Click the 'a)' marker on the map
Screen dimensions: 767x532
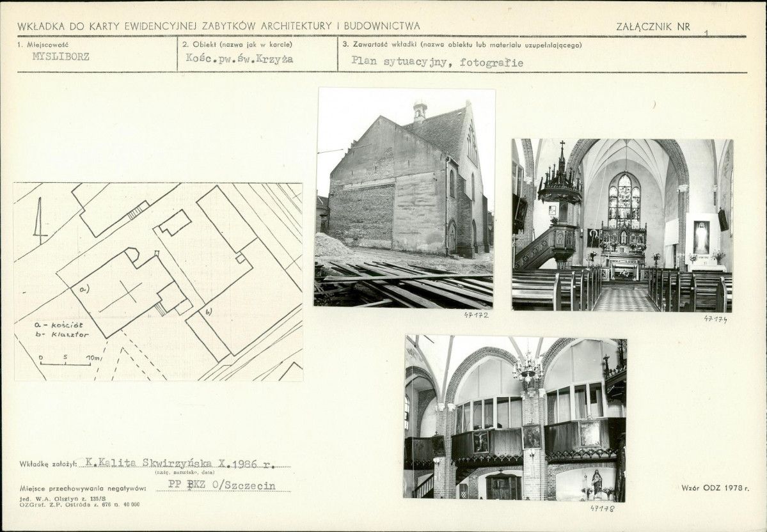pos(84,289)
